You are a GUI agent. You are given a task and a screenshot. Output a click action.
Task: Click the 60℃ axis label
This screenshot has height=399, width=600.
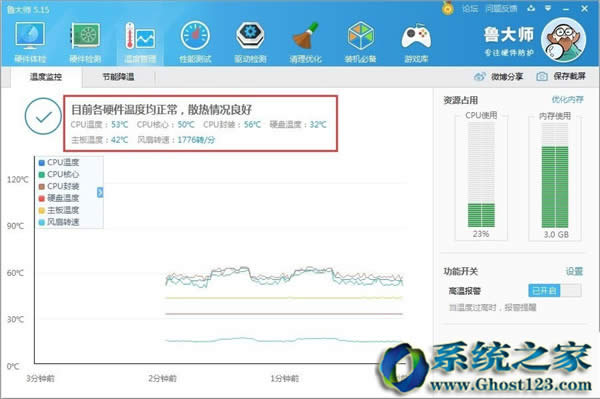coord(15,273)
